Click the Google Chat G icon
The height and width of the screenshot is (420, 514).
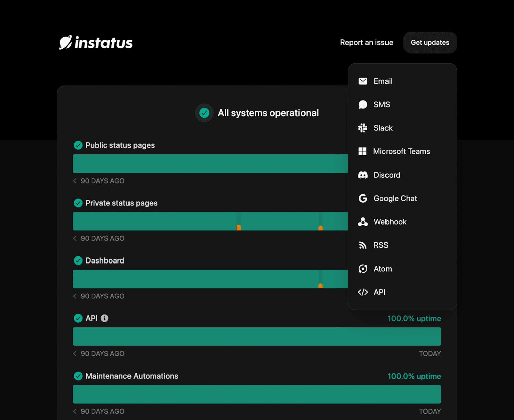click(363, 198)
